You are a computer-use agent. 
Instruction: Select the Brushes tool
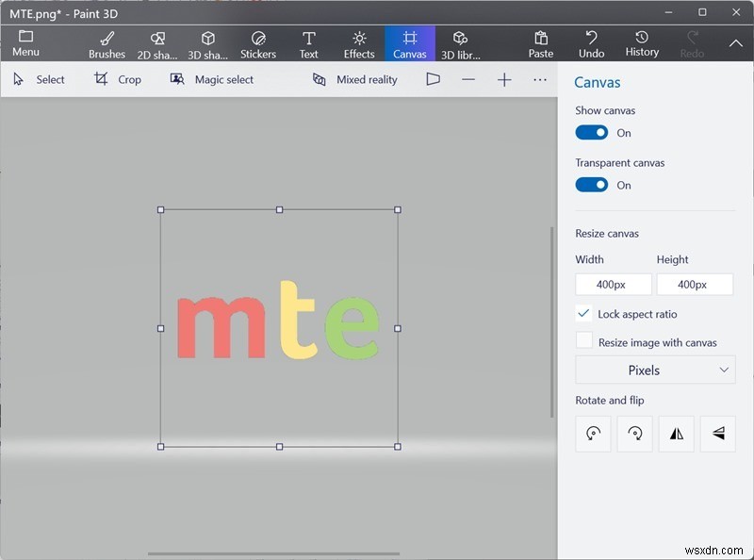pyautogui.click(x=106, y=42)
